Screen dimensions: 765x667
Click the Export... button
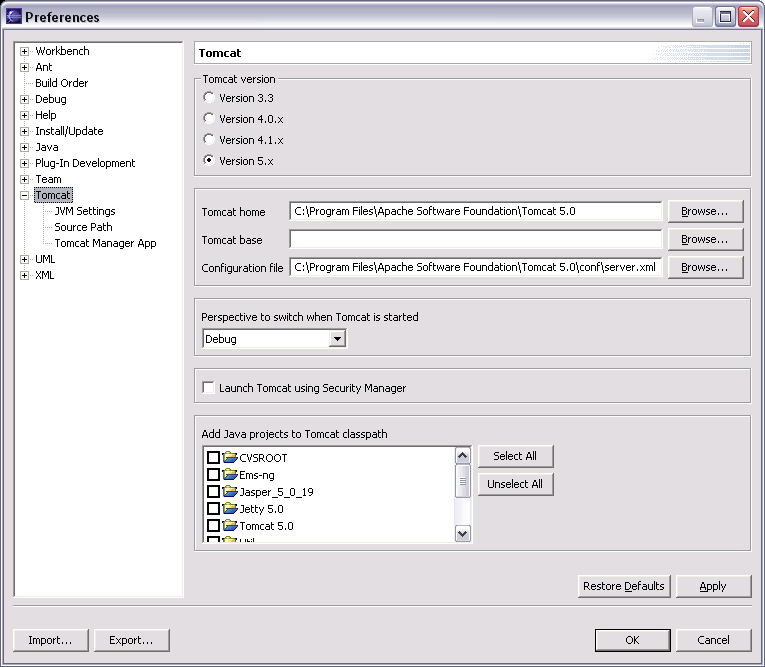tap(131, 640)
